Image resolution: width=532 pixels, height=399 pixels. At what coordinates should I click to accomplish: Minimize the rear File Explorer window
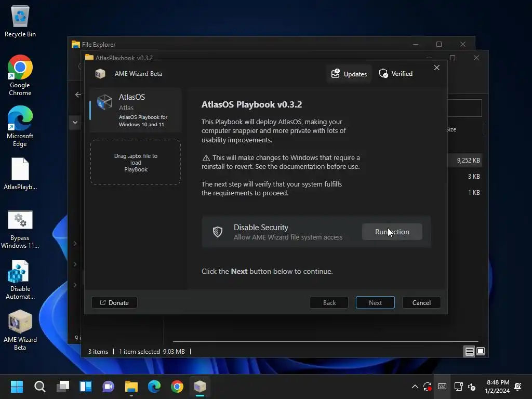click(x=416, y=44)
